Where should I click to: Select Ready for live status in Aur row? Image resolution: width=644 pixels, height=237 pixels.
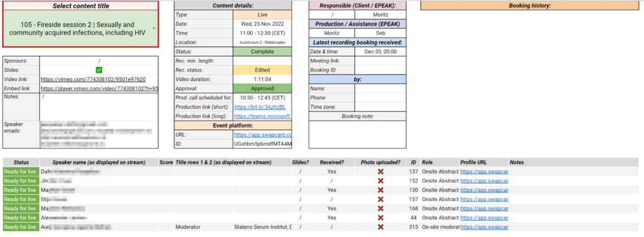coord(21,227)
